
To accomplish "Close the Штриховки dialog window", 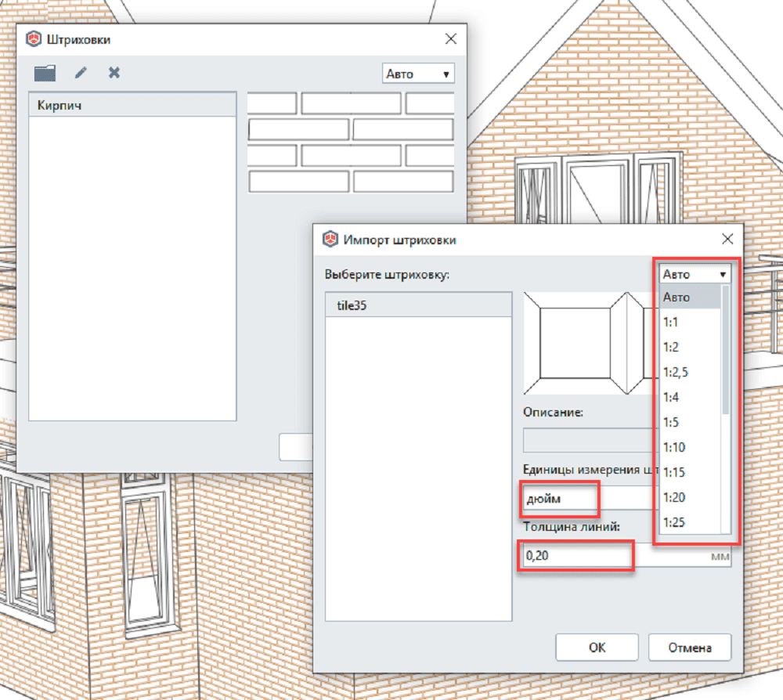I will pyautogui.click(x=450, y=38).
